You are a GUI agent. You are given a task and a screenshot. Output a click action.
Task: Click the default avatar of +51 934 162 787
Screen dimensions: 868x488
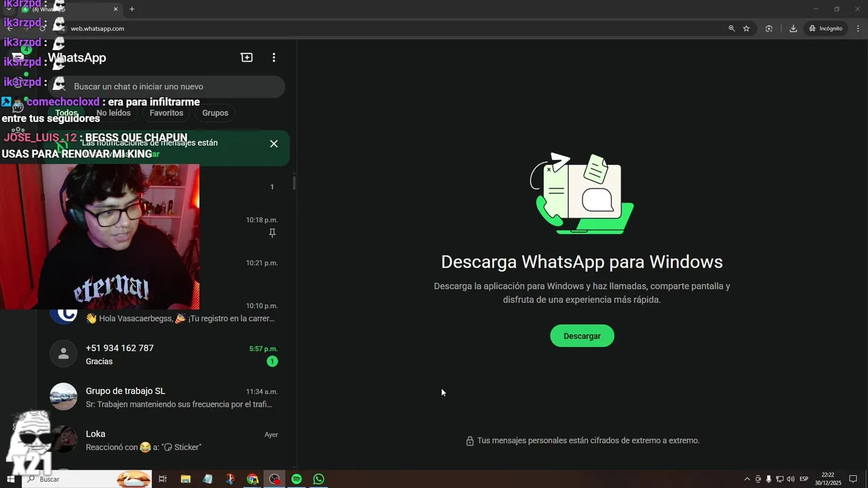[64, 354]
